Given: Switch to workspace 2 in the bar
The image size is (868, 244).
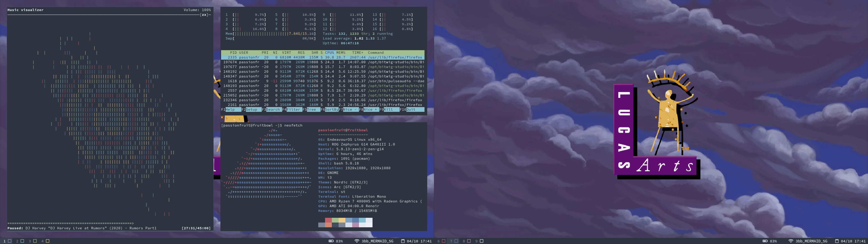Looking at the screenshot, I should pos(20,241).
